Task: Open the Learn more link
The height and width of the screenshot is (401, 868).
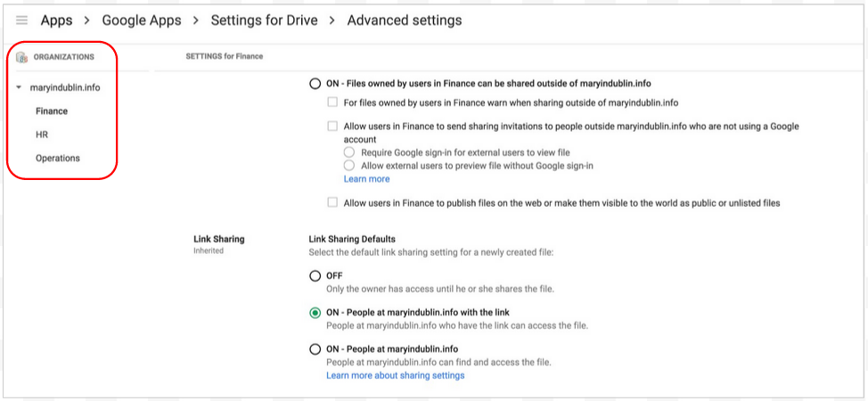Action: click(x=366, y=179)
